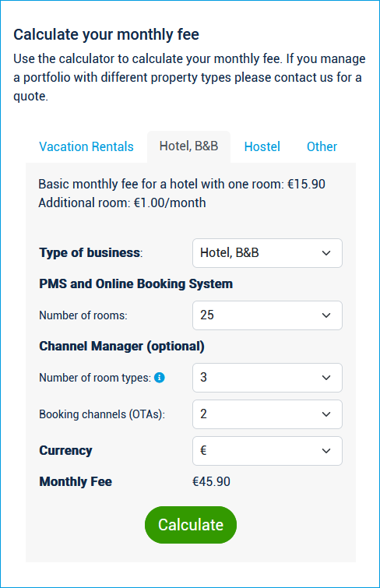Click the 'Booking channels (OTAs):' label
The width and height of the screenshot is (380, 588).
(102, 414)
